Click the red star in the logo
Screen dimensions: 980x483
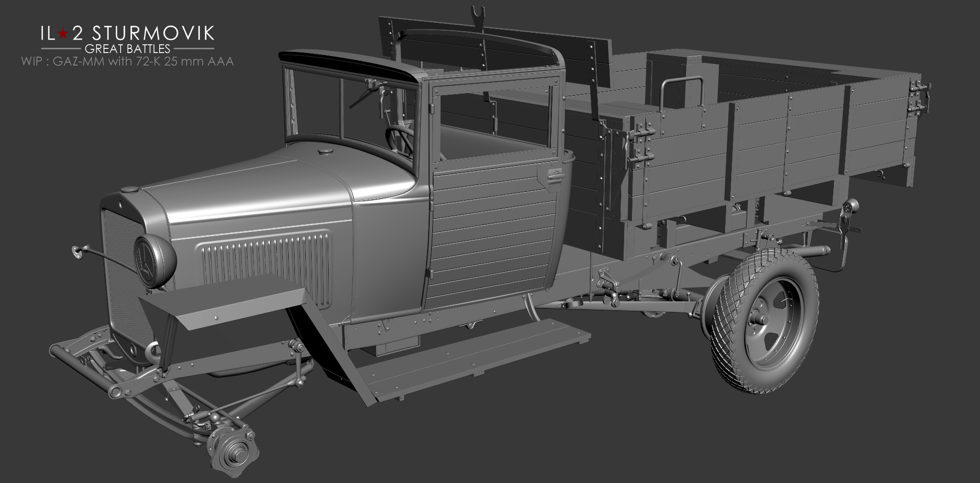(x=62, y=34)
